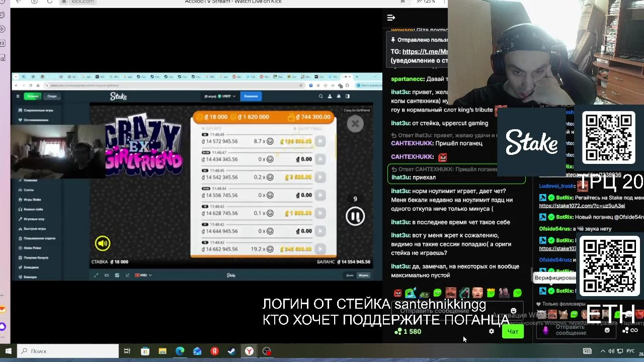This screenshot has height=362, width=644.
Task: Click the 1 580 channel points counter
Action: pyautogui.click(x=408, y=331)
